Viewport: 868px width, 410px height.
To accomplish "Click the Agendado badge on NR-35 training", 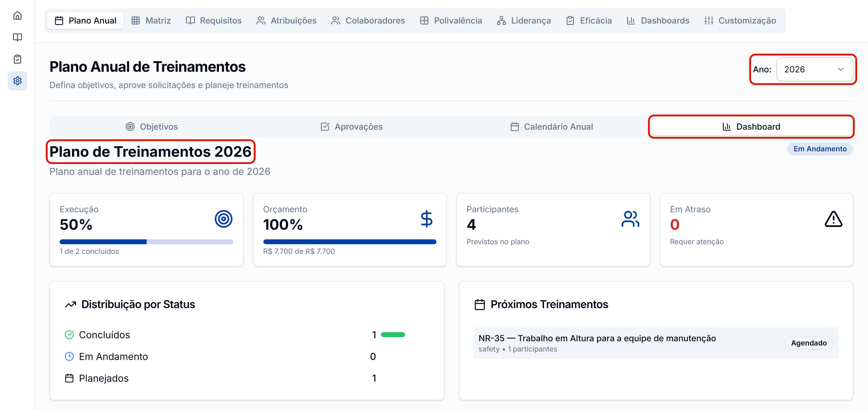I will 808,343.
